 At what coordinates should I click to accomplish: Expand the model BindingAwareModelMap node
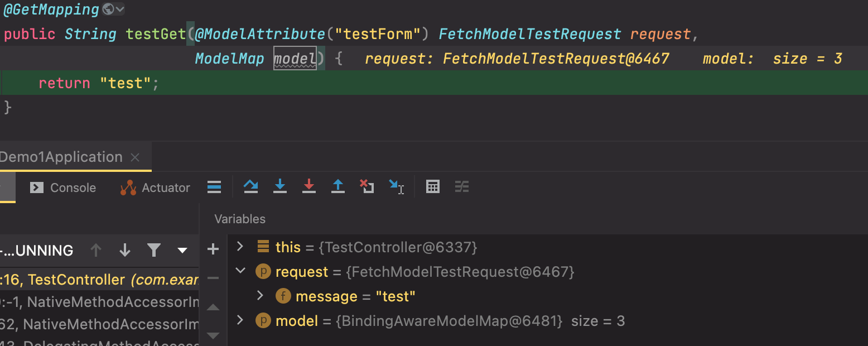240,320
